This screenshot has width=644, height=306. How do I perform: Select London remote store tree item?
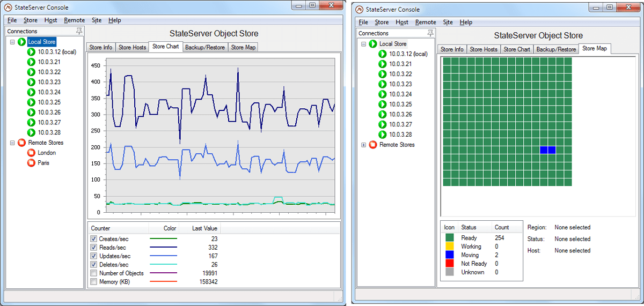(47, 153)
